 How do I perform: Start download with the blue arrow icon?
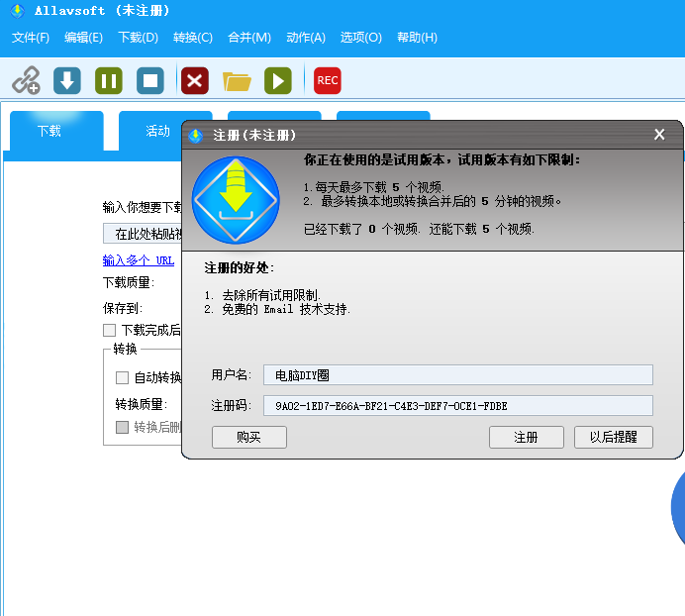coord(67,80)
